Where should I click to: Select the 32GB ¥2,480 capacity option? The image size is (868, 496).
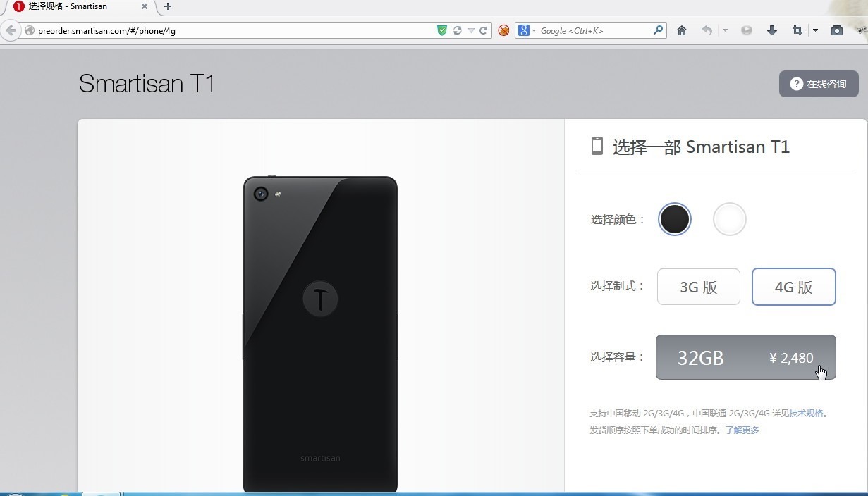[746, 357]
